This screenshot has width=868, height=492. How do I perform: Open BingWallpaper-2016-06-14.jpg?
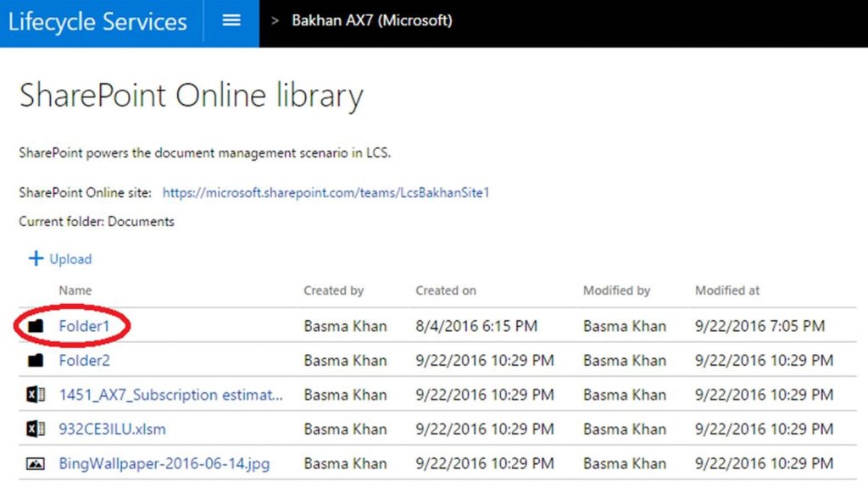click(x=164, y=464)
